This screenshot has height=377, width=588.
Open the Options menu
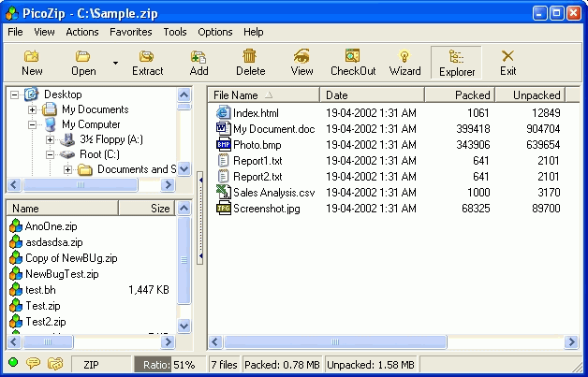[214, 32]
